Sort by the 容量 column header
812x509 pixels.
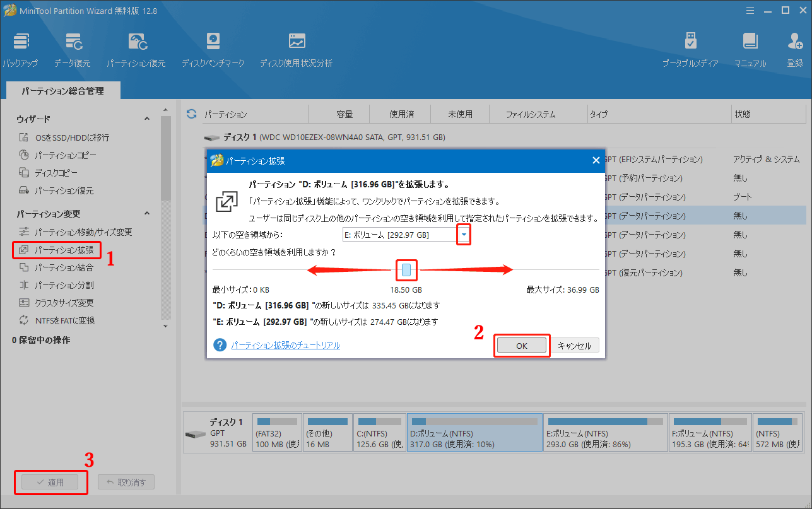344,114
